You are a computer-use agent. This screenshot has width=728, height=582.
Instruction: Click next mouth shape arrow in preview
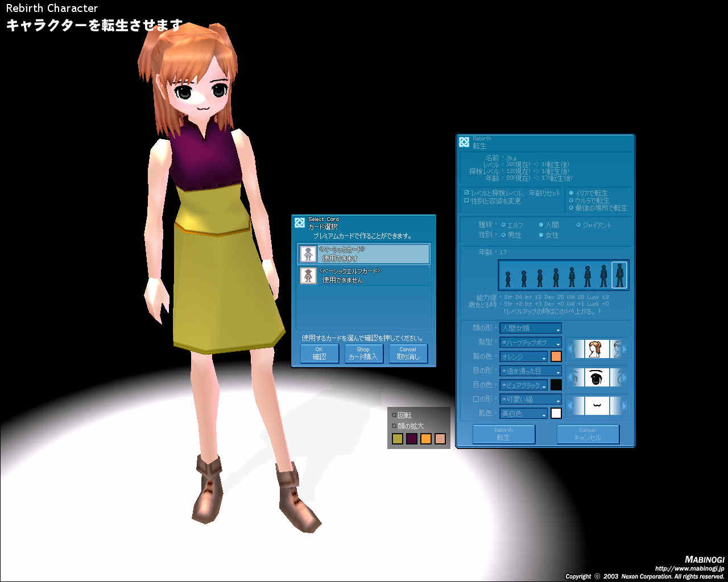pos(624,406)
